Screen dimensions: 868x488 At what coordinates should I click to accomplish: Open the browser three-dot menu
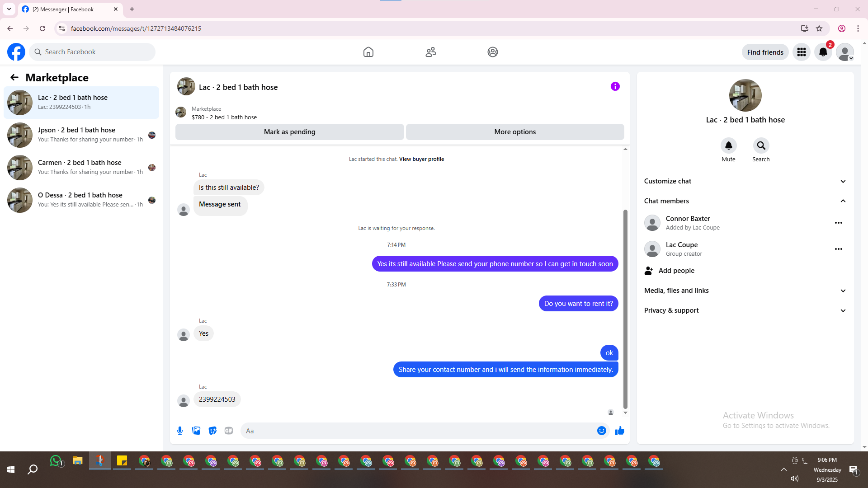click(x=858, y=28)
